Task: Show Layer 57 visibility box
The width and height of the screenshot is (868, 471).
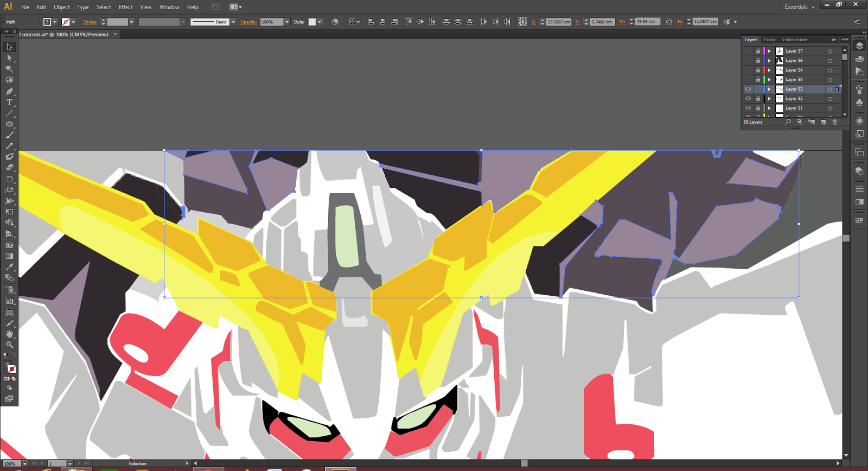Action: 748,51
